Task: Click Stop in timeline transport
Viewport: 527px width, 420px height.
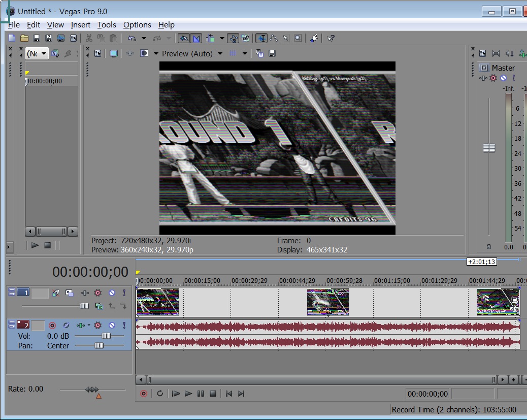Action: (213, 394)
